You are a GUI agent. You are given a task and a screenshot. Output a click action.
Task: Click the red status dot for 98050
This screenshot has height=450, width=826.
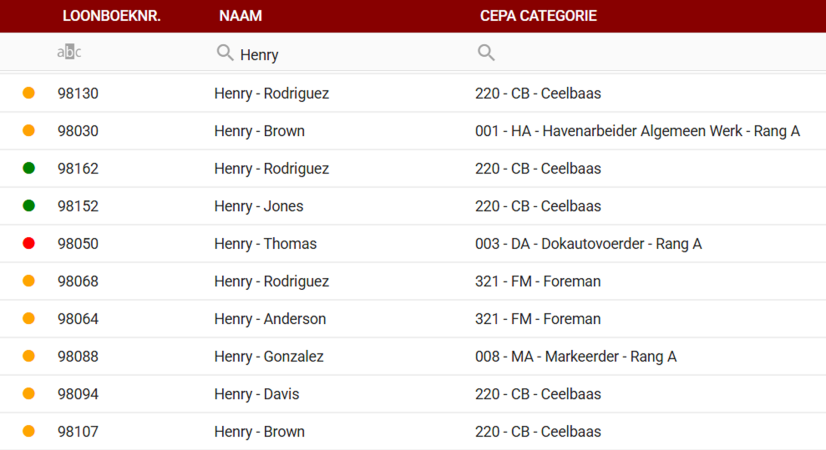[29, 243]
